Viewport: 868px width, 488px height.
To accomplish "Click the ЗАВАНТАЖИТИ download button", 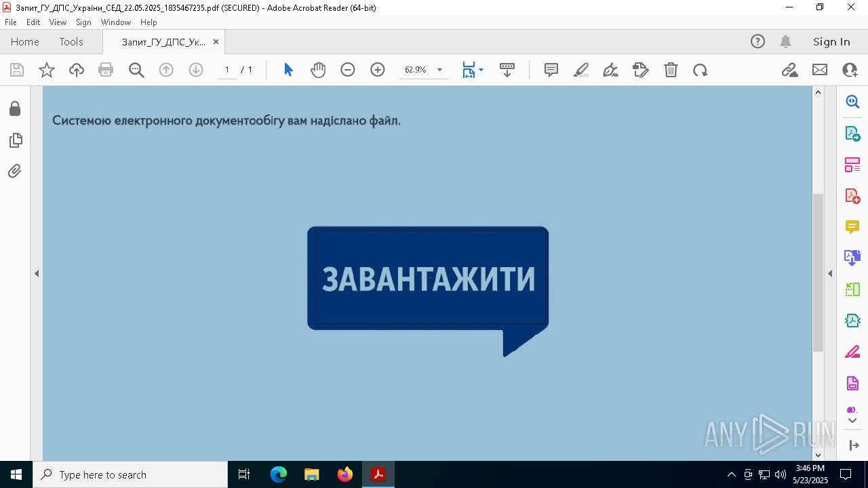I will coord(428,278).
